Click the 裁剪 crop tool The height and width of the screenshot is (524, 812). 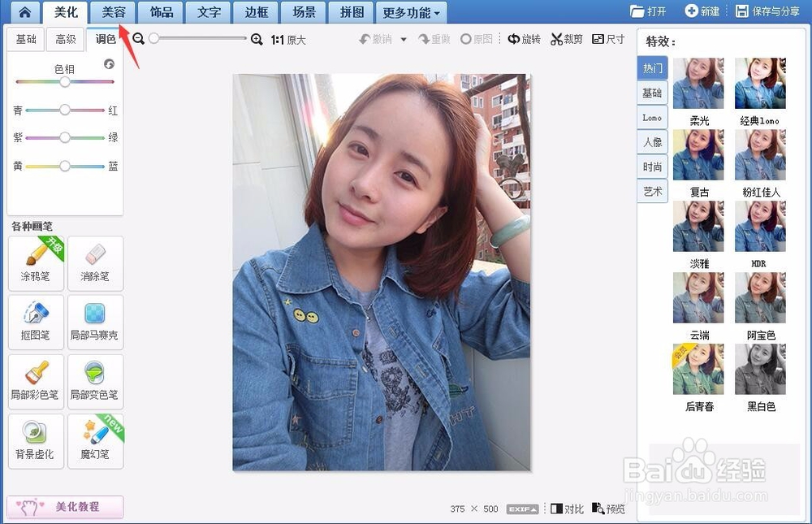coord(567,39)
